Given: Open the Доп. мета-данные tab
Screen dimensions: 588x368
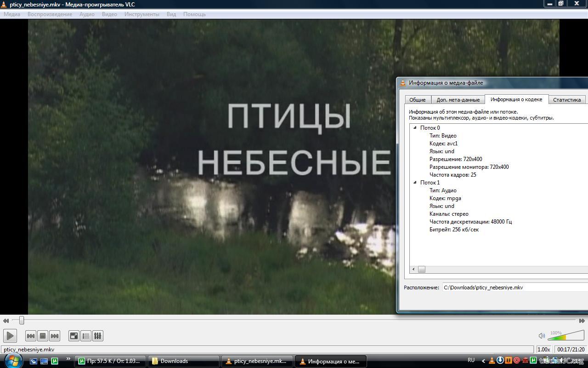Looking at the screenshot, I should (458, 100).
